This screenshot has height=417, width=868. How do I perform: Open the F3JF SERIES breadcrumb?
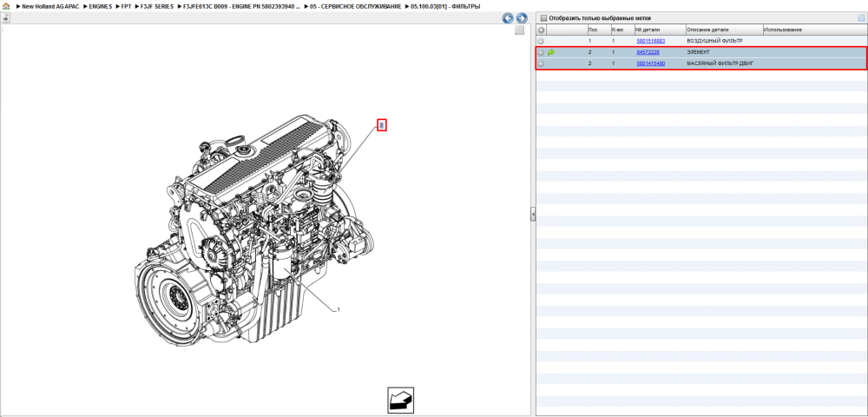point(156,6)
